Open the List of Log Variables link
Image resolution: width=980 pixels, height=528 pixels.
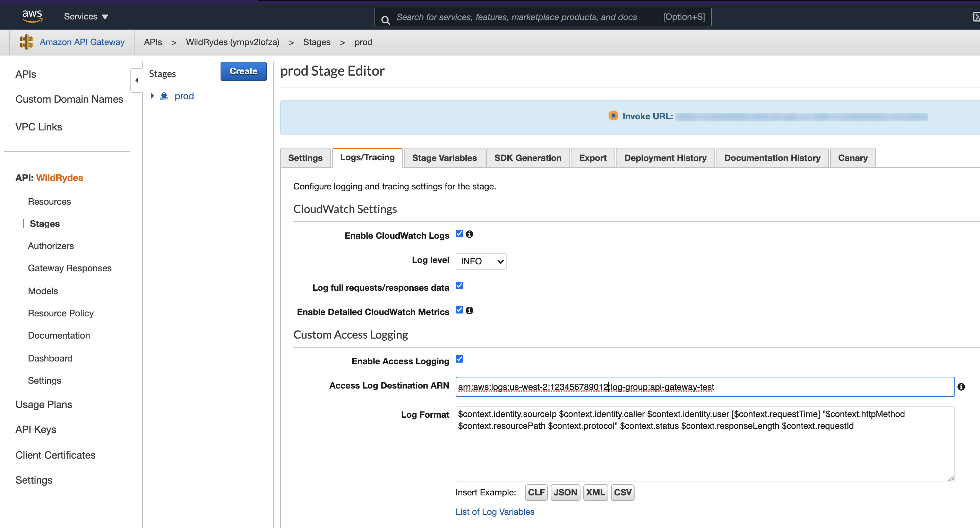[495, 512]
